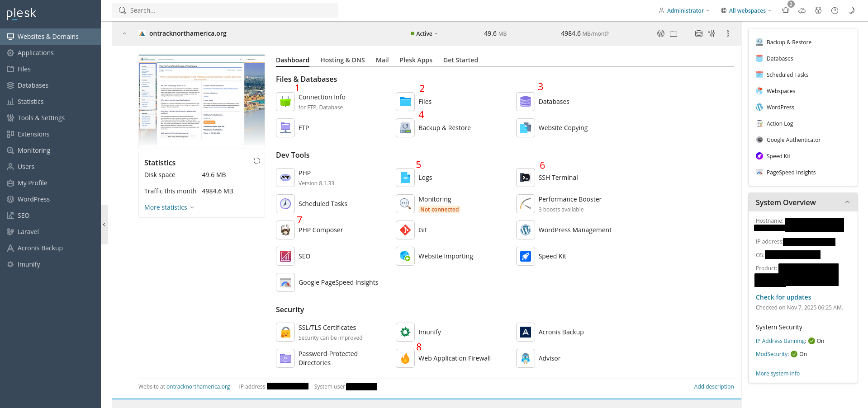Open the SSH Terminal icon
The image size is (868, 408).
(525, 178)
